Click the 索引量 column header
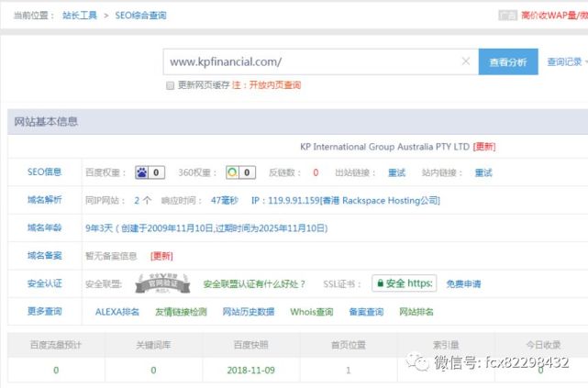Image resolution: width=588 pixels, height=388 pixels. coord(446,345)
